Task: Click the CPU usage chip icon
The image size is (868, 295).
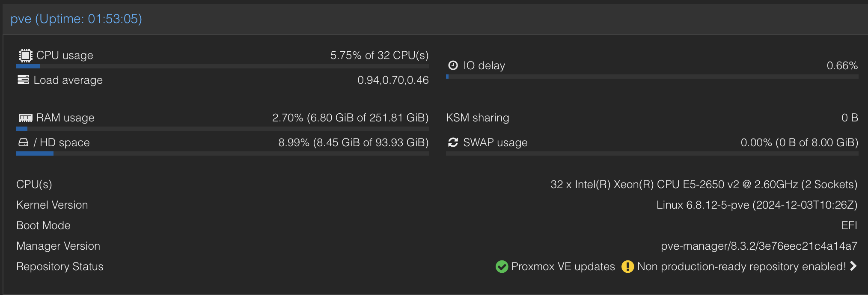Action: 25,55
